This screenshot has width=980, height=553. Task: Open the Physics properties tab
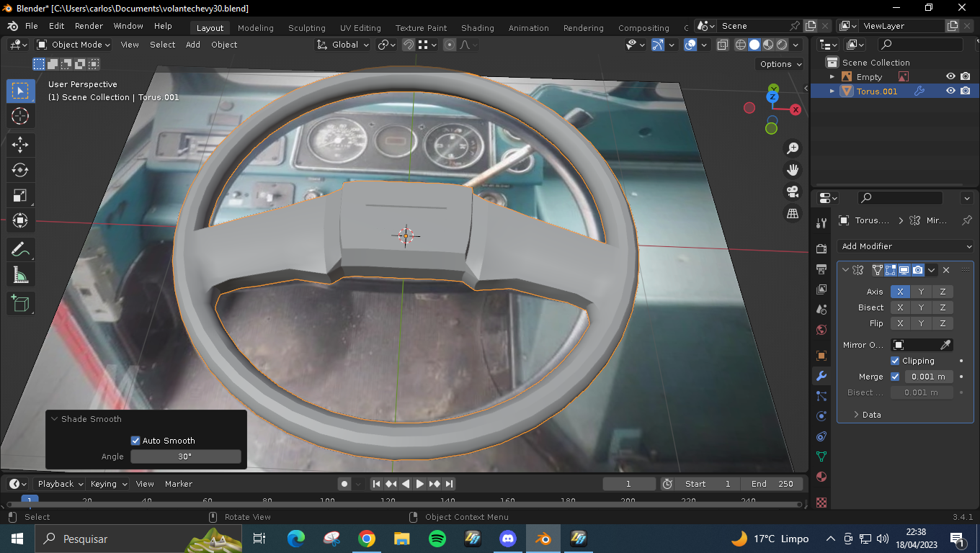pyautogui.click(x=821, y=416)
